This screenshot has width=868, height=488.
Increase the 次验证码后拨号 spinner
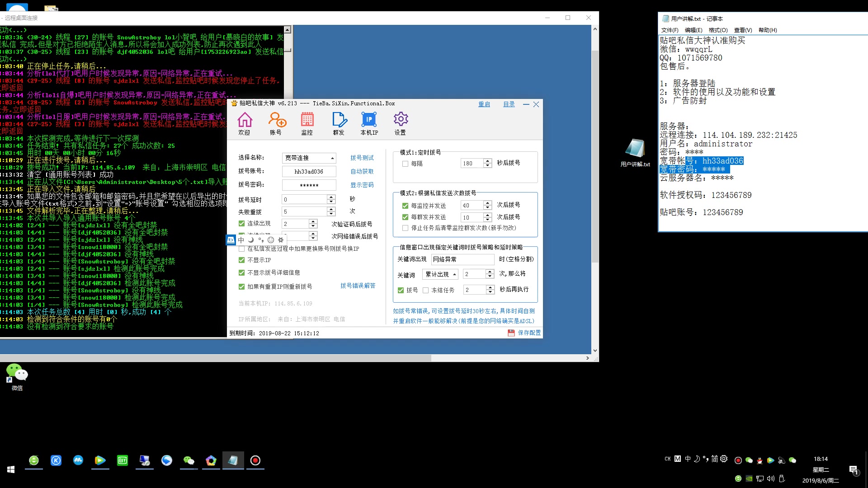tap(313, 221)
